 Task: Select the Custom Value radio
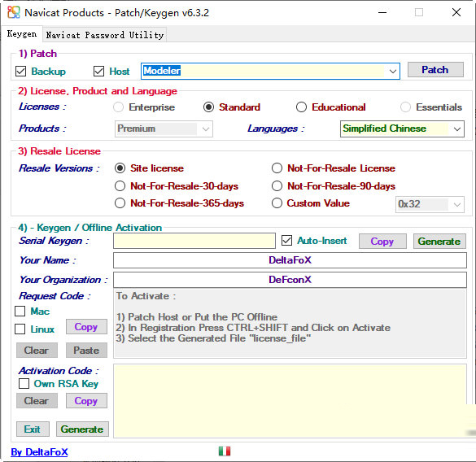pyautogui.click(x=277, y=203)
